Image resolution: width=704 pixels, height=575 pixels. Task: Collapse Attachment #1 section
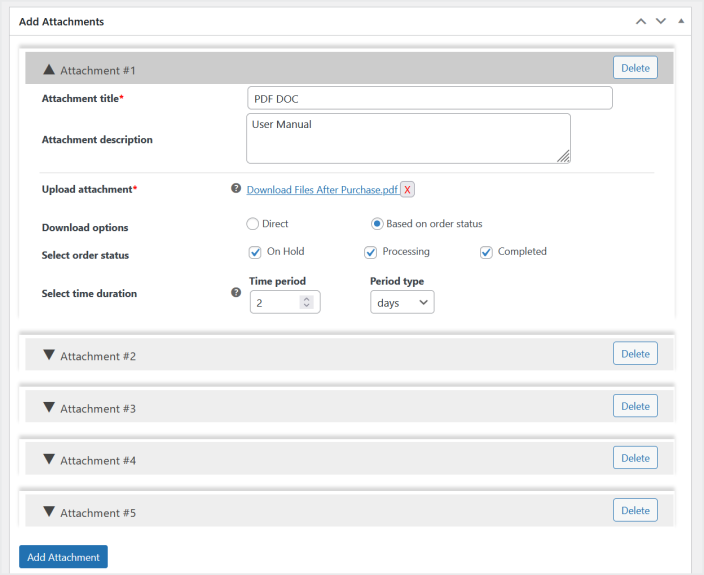pos(49,70)
